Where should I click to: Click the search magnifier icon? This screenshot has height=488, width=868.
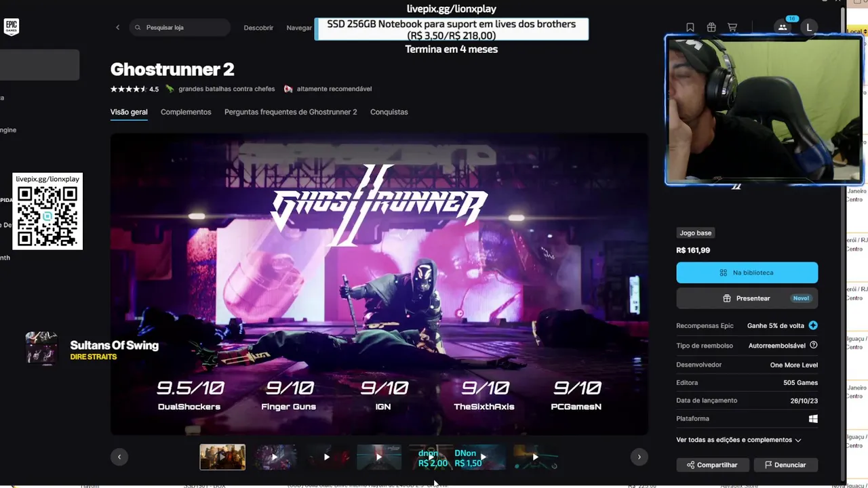138,28
